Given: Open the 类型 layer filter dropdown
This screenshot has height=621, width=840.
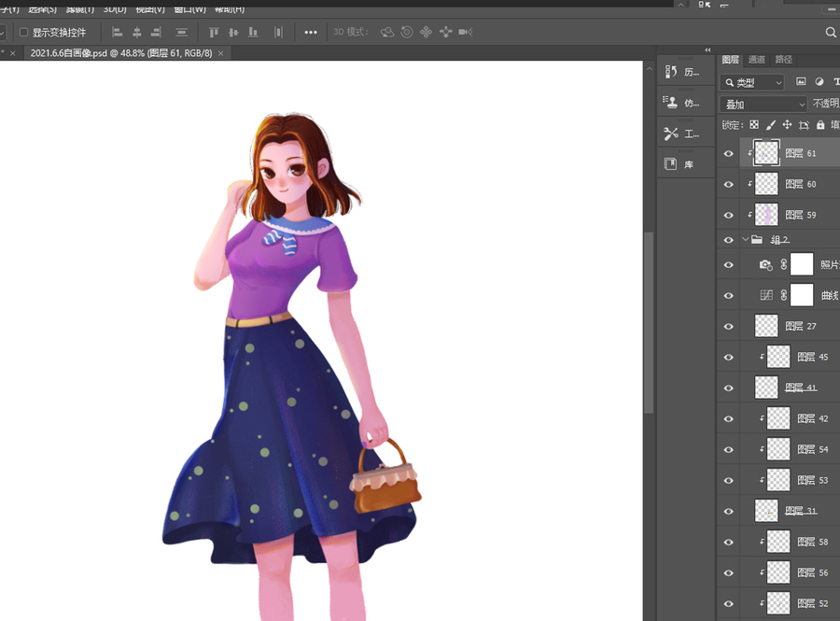Looking at the screenshot, I should coord(752,82).
